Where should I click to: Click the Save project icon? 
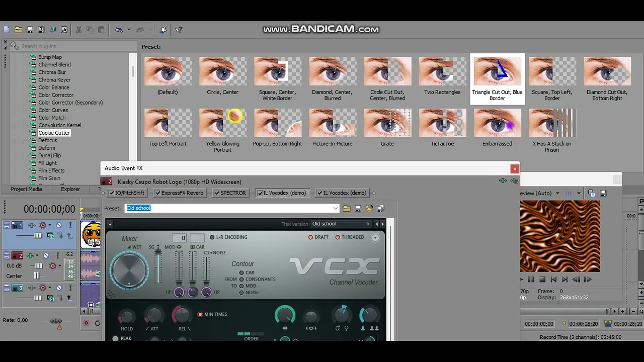point(30,30)
